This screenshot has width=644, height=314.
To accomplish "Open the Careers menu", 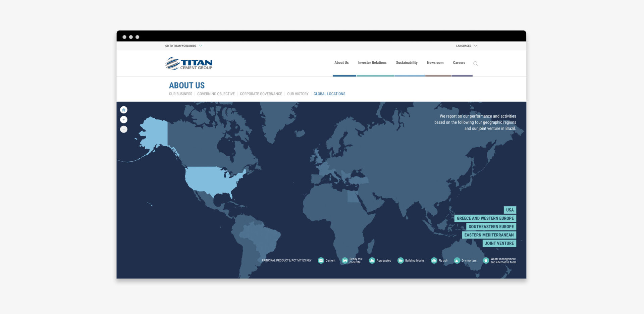I will (x=459, y=63).
